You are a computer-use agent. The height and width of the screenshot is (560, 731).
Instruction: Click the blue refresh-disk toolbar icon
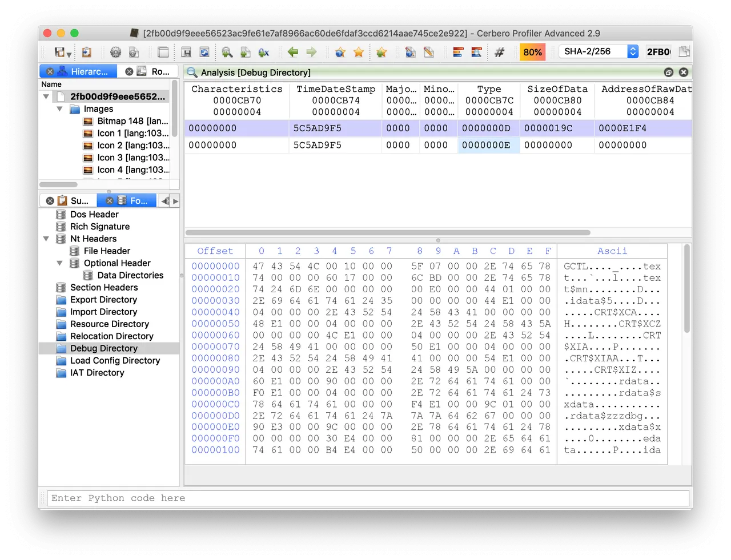tap(204, 52)
